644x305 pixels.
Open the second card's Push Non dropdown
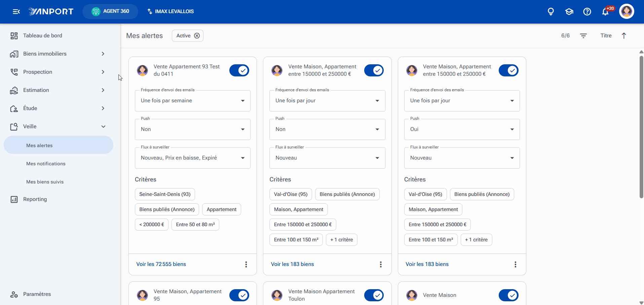click(327, 129)
